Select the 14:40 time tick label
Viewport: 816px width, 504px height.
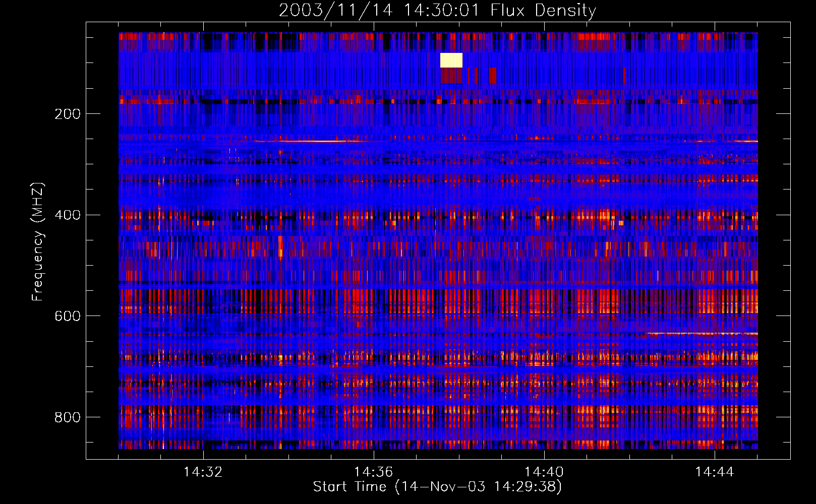point(544,472)
